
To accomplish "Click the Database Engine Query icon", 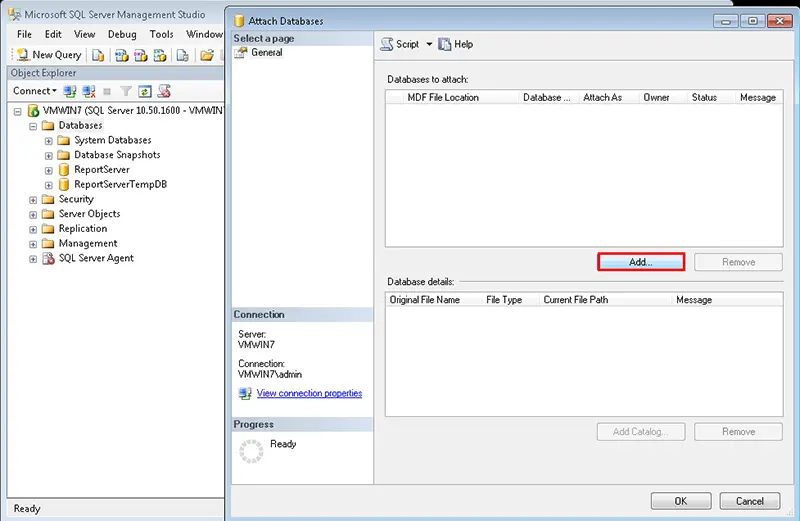I will click(98, 55).
